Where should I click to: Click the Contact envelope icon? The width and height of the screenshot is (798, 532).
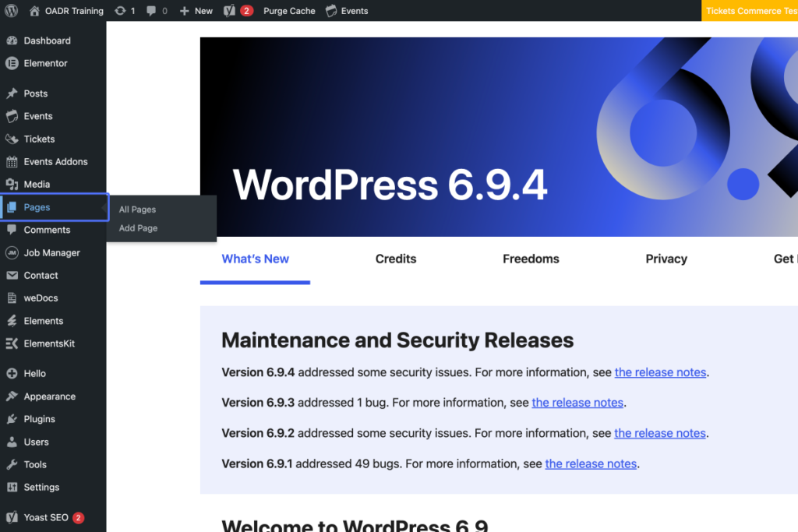(12, 275)
